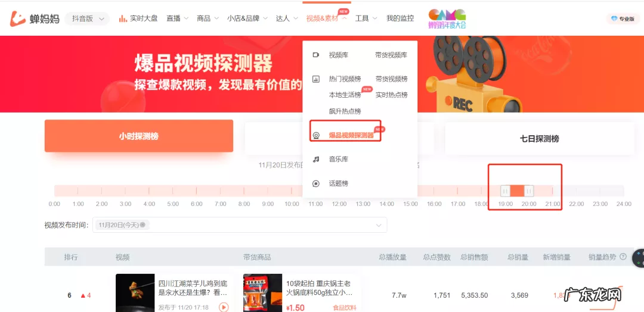This screenshot has width=644, height=312.
Task: Click the 蝉妈妈年度大会 banner logo
Action: pos(447,18)
